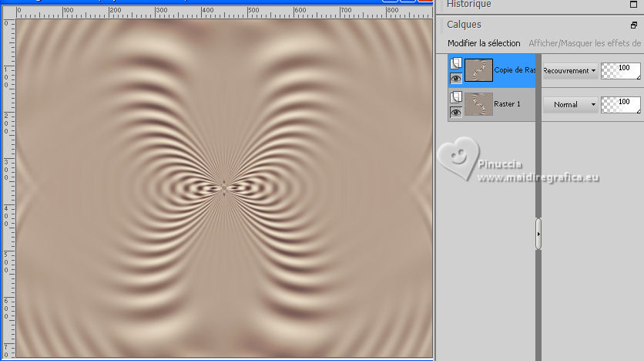Image resolution: width=644 pixels, height=361 pixels.
Task: Hide the Copie de Raster layer eye icon
Action: coord(456,78)
